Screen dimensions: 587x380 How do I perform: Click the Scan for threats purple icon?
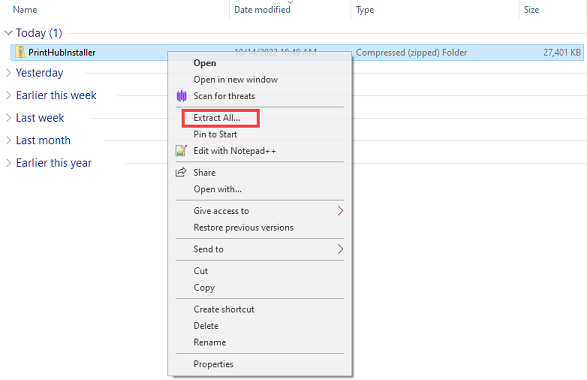click(x=182, y=96)
